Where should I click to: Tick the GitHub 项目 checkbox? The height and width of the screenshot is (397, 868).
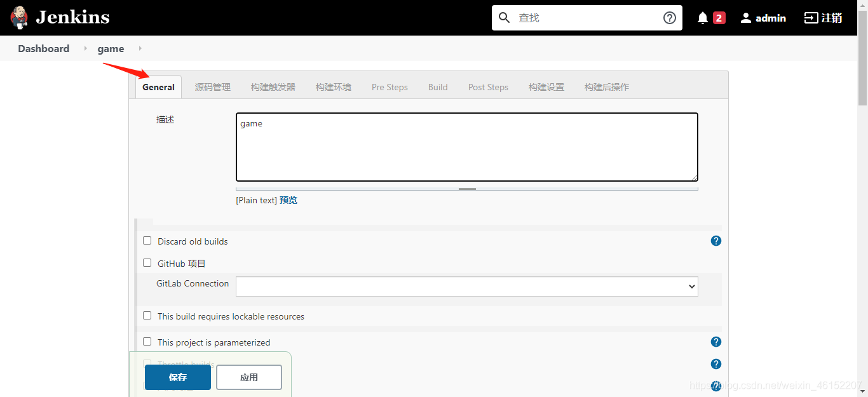click(x=147, y=263)
